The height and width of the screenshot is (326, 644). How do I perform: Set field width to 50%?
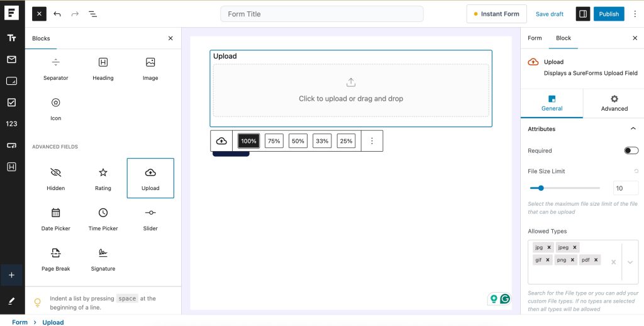(x=298, y=141)
